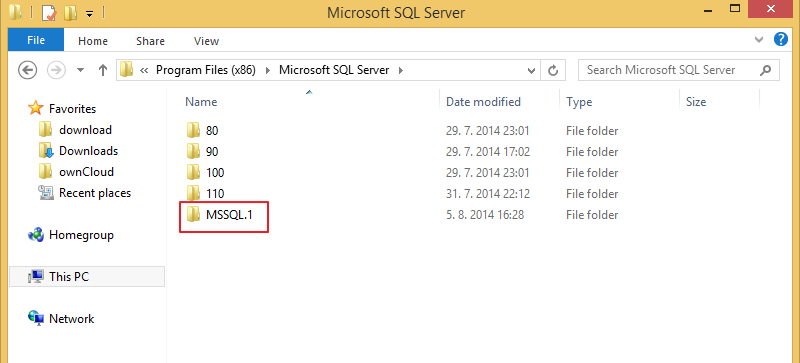
Task: Click the Forward navigation arrow
Action: point(56,70)
